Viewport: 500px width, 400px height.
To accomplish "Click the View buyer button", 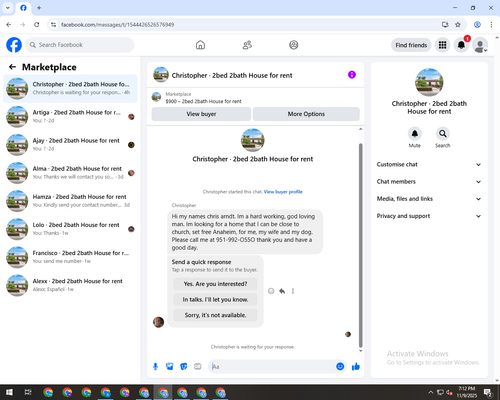I will pos(201,114).
